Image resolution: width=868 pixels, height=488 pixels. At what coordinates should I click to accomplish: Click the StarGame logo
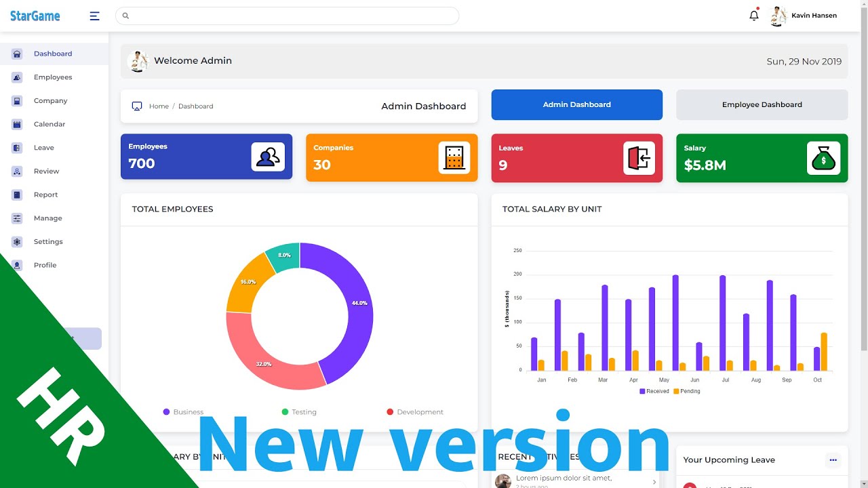35,16
